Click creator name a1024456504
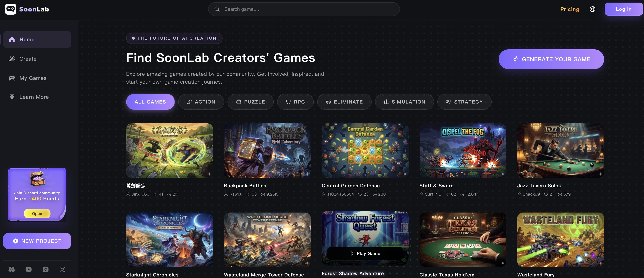644x278 pixels. click(340, 194)
